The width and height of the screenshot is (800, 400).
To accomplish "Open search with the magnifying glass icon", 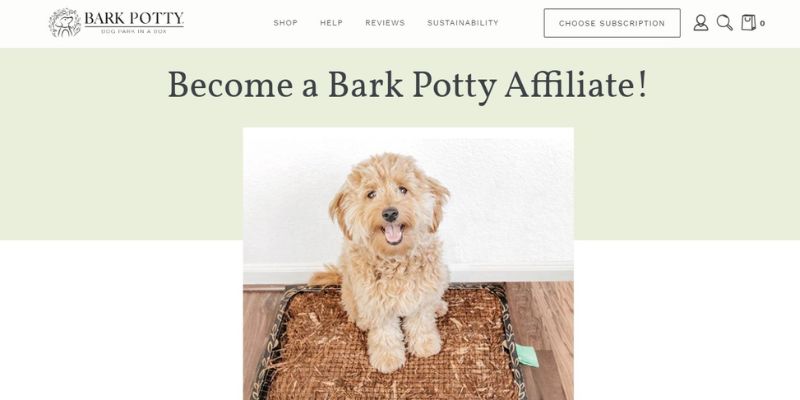I will pyautogui.click(x=724, y=23).
